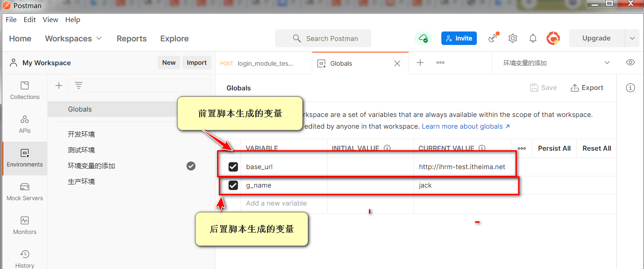Click CURRENT VALUE info icon
This screenshot has height=269, width=644.
482,148
